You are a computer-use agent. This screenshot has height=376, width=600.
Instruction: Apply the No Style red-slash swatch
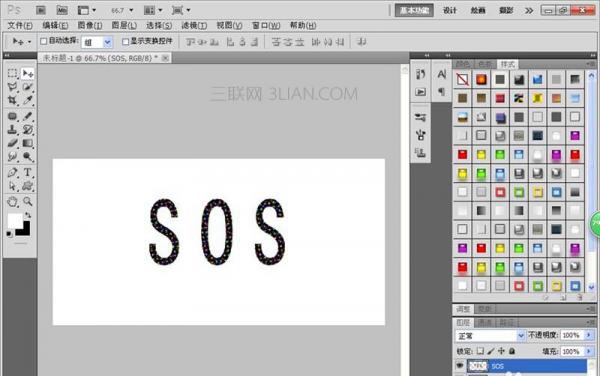[462, 79]
